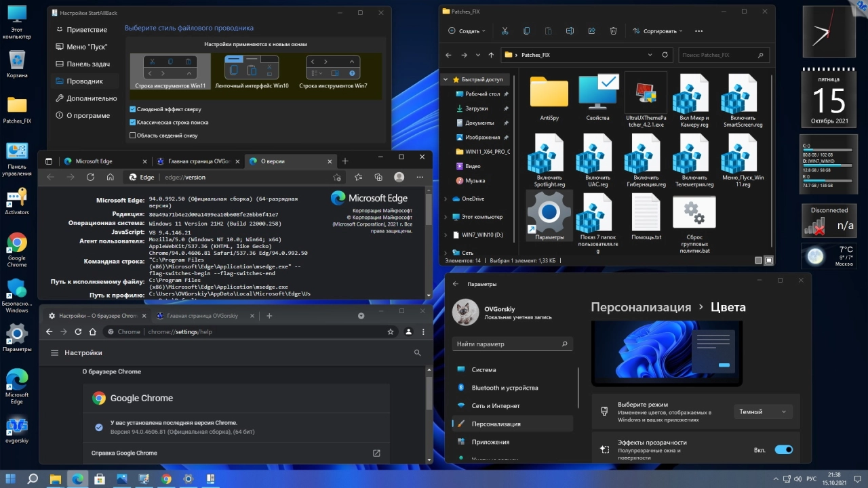868x488 pixels.
Task: Go up one folder level in explorer
Action: click(491, 55)
